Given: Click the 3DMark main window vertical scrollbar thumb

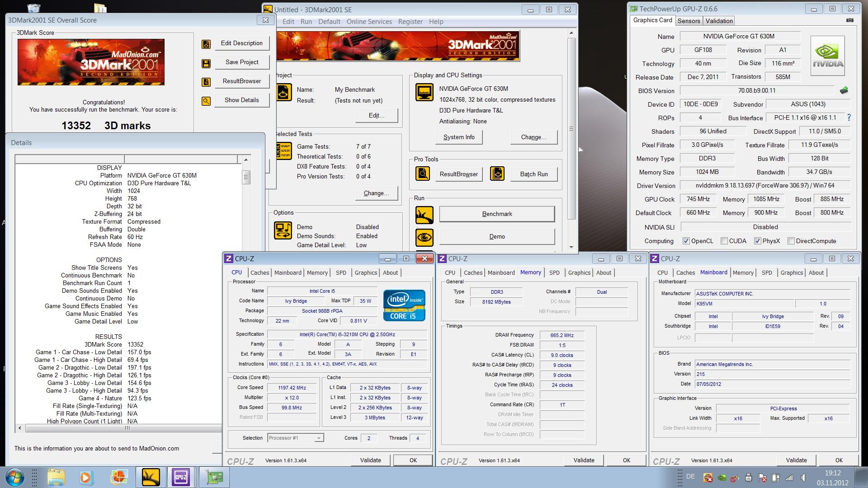Looking at the screenshot, I should [x=571, y=129].
